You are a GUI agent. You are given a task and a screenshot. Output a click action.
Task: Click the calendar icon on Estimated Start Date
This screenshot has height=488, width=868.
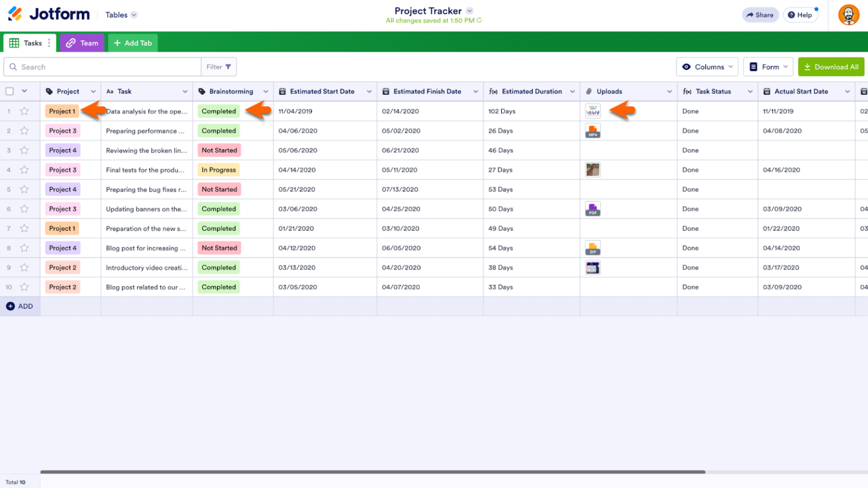(x=281, y=91)
